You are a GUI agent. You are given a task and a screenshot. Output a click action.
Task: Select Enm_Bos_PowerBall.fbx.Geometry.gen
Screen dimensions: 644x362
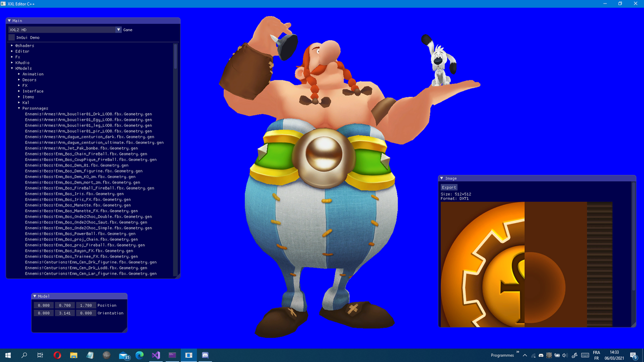80,233
